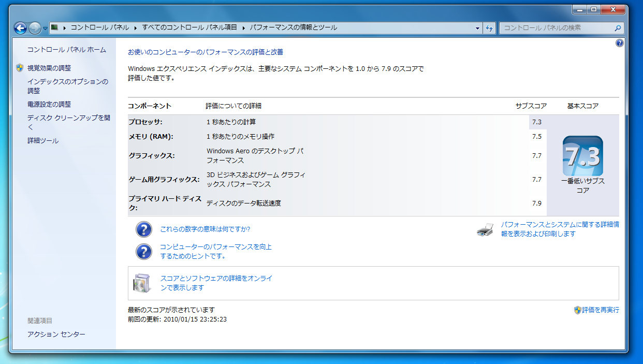Open スコアとソフトウェアの詳細をオンライン link
The image size is (643, 364).
216,283
